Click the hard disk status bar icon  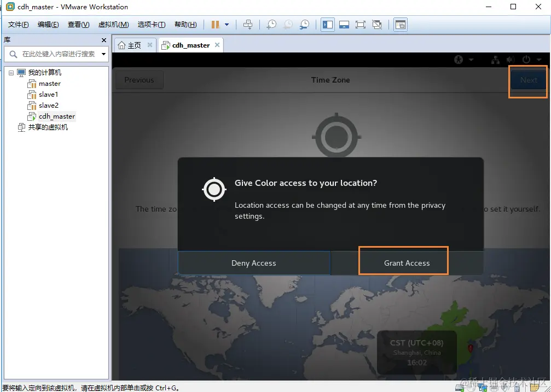(x=460, y=388)
